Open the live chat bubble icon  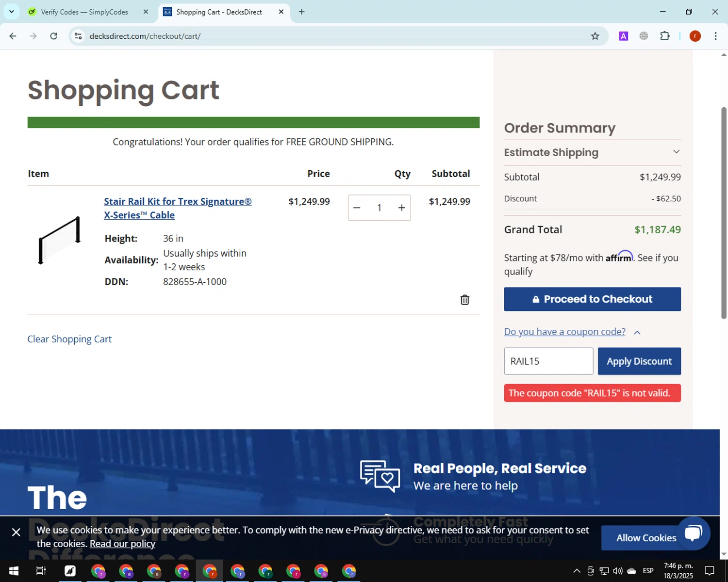tap(693, 533)
